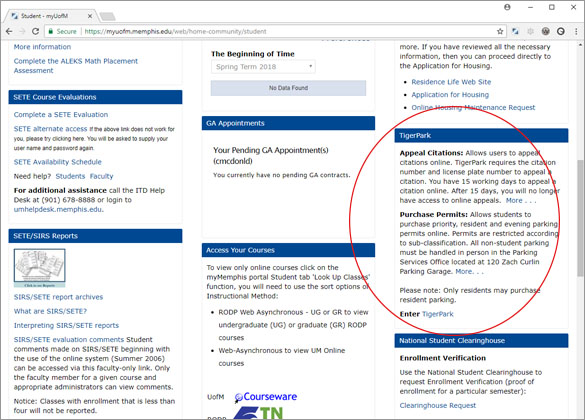Open the Clearinghouse Request link

tap(438, 405)
